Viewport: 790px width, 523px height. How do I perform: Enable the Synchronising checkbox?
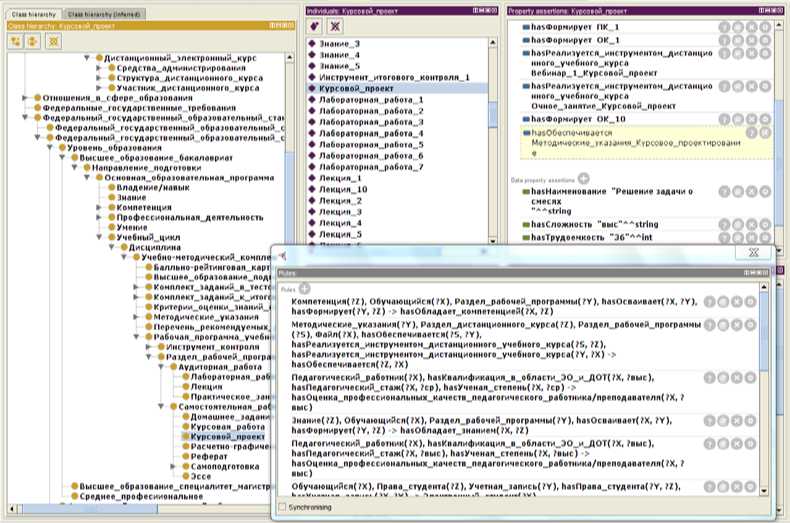[281, 507]
